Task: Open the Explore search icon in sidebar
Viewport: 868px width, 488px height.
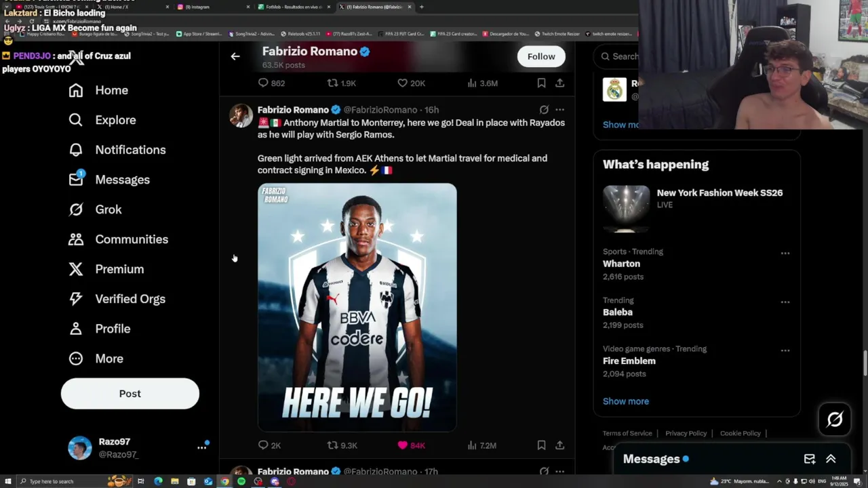Action: pyautogui.click(x=75, y=120)
